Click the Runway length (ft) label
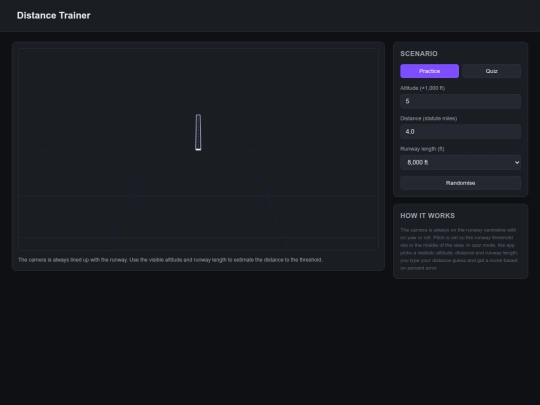 pyautogui.click(x=422, y=149)
